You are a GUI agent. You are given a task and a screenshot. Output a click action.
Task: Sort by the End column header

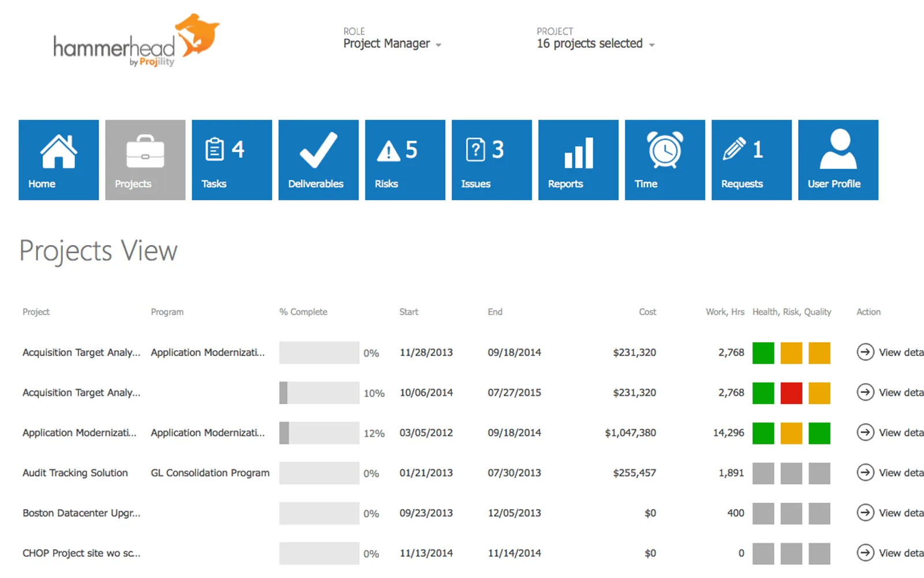pos(495,312)
